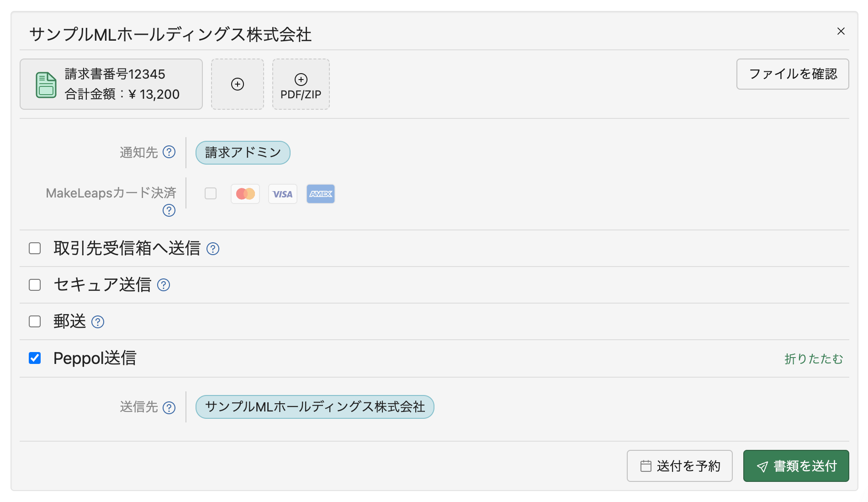Select the Mastercard payment icon
The image size is (868, 502).
(245, 194)
